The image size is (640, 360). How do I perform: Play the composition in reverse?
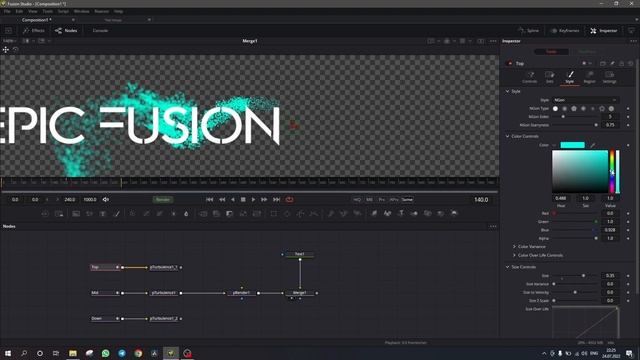click(x=233, y=200)
